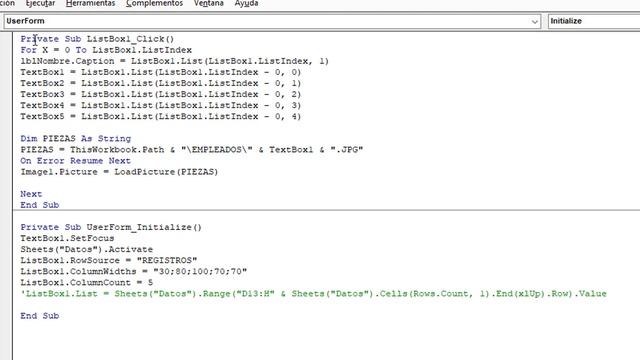
Task: Click the PIEZAS = ThisWorkbook.Path line
Action: (x=191, y=149)
